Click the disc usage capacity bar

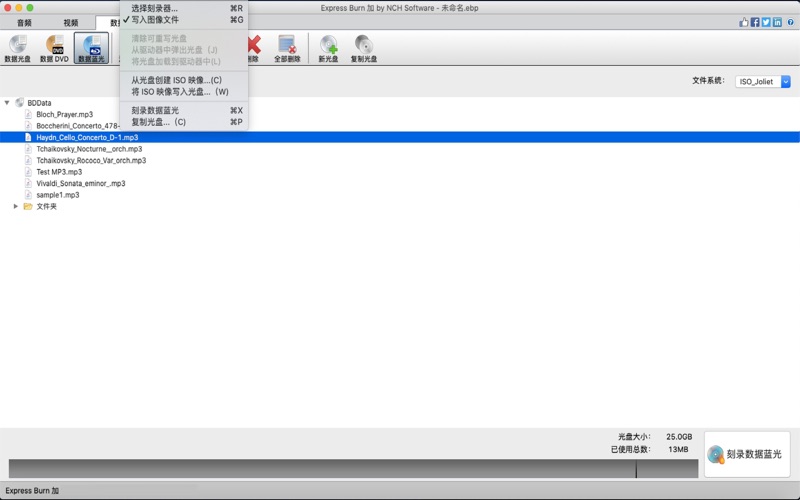click(x=353, y=468)
